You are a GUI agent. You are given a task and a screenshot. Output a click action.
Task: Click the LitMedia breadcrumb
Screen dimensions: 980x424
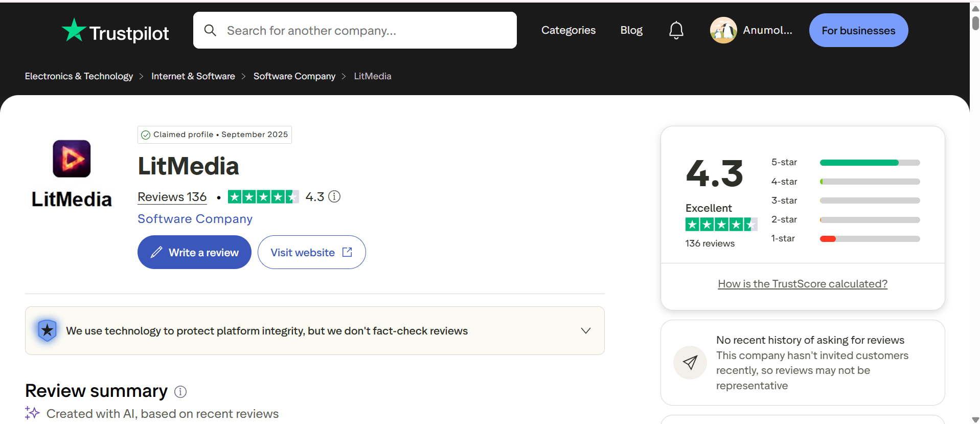373,76
